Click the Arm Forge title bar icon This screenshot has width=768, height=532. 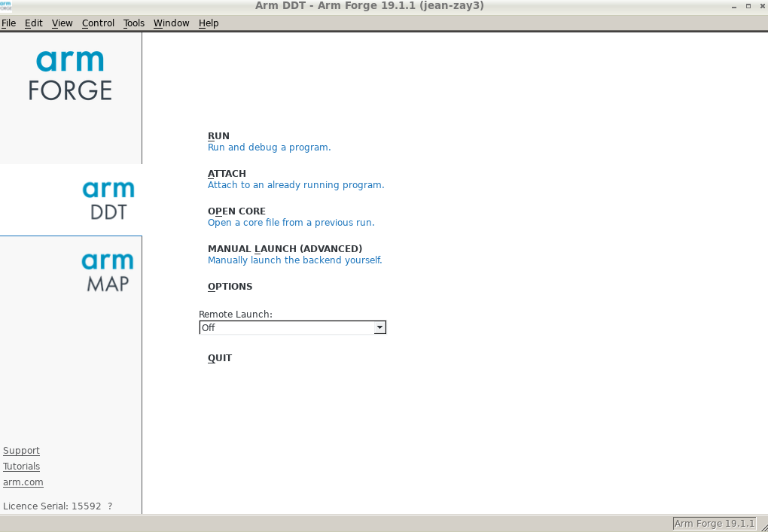(x=6, y=6)
